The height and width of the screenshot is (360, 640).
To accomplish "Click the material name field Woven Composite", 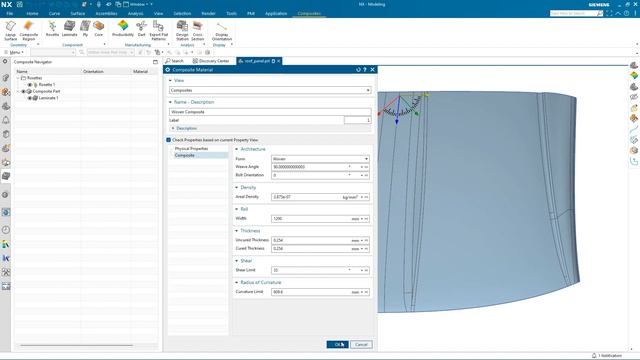I will tap(270, 112).
